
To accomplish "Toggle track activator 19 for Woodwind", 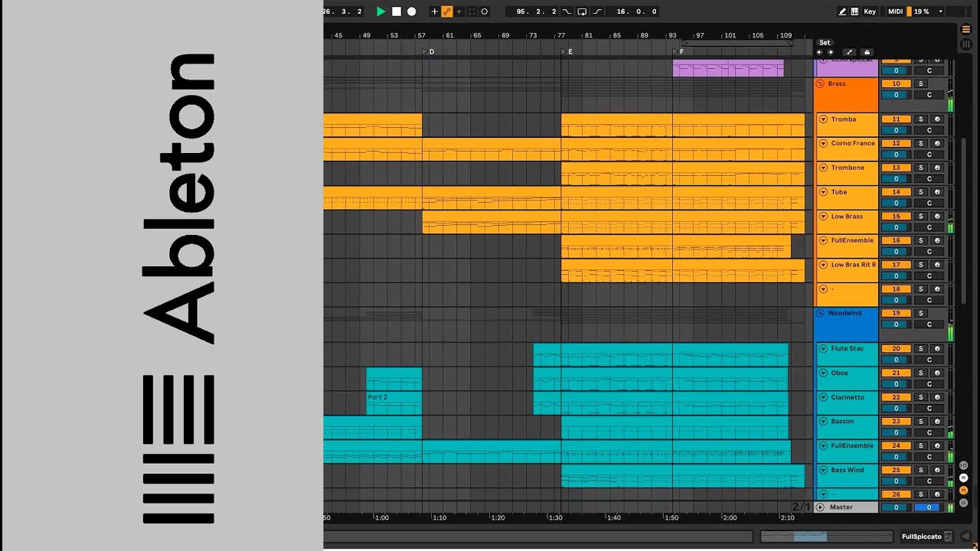I will point(896,313).
